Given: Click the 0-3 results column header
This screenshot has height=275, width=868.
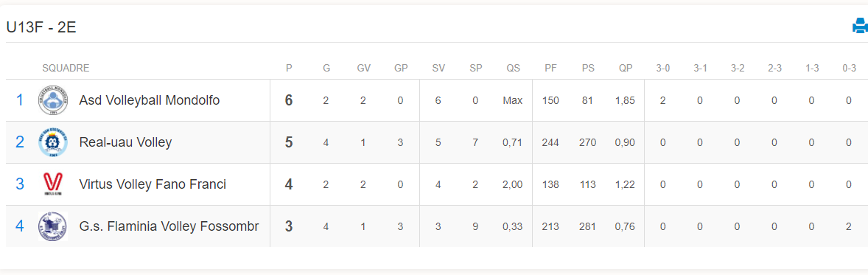Looking at the screenshot, I should [x=849, y=68].
